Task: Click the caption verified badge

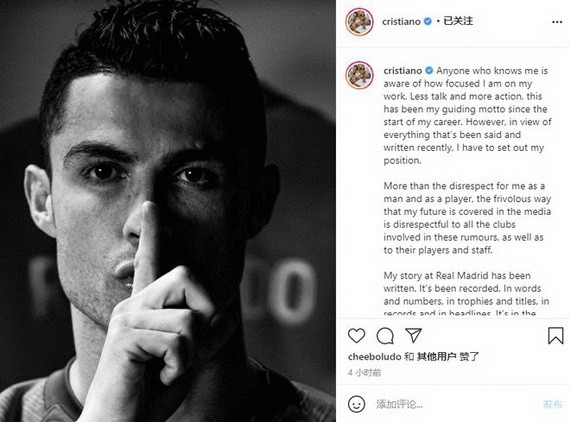Action: [x=429, y=71]
